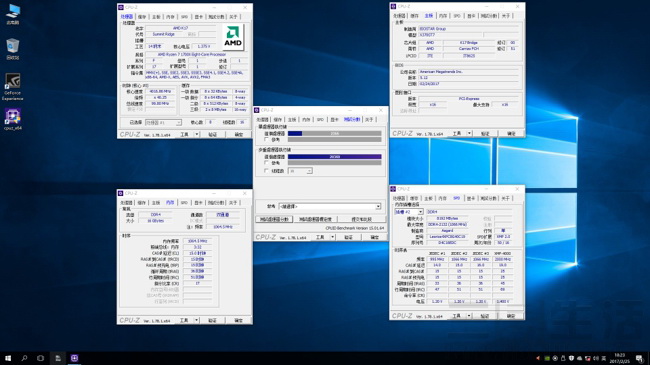Click the single-thread score bar in the benchmark window

(335, 134)
